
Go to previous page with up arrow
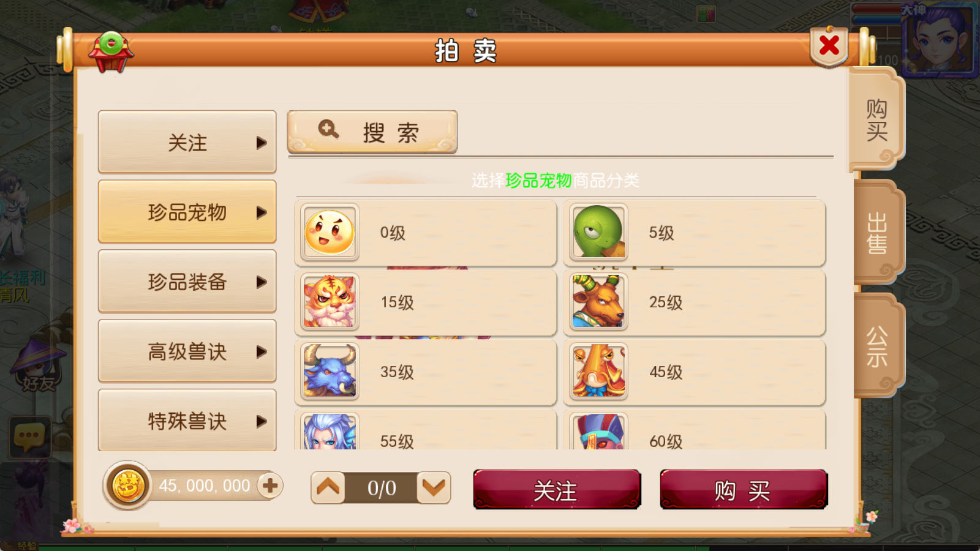328,488
